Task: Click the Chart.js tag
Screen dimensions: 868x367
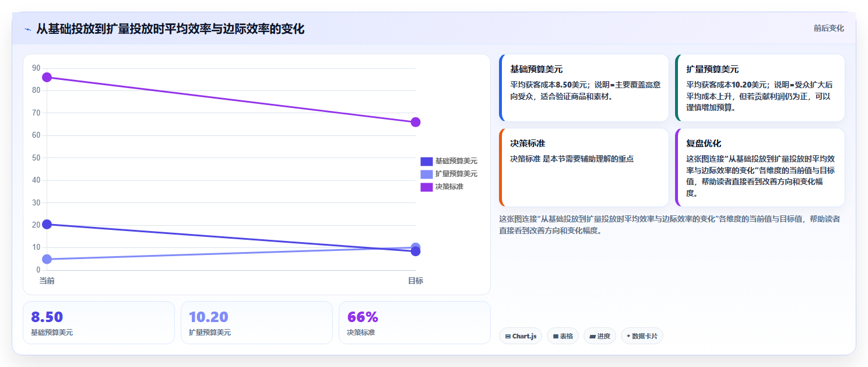Action: click(x=521, y=336)
